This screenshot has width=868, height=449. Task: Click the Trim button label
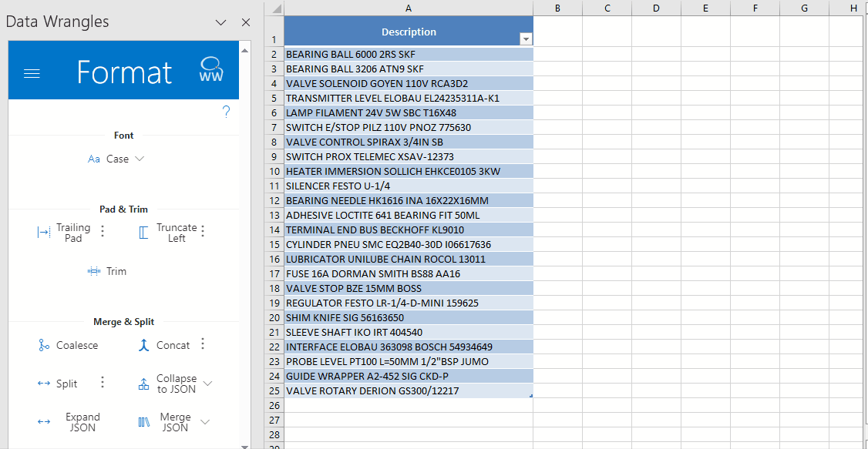(x=116, y=271)
